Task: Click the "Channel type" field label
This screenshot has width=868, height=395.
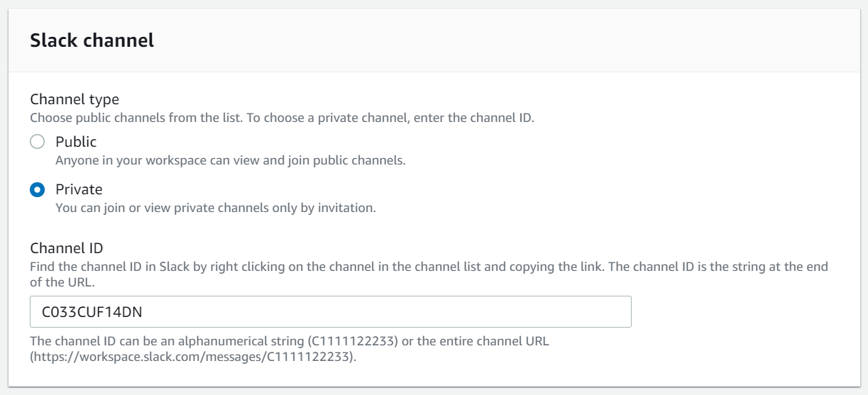Action: 75,99
